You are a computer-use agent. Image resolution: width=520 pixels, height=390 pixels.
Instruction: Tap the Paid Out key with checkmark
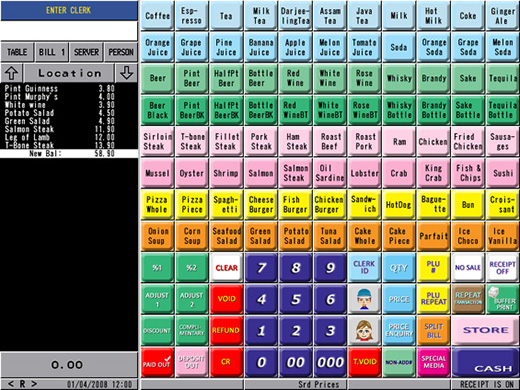[157, 362]
